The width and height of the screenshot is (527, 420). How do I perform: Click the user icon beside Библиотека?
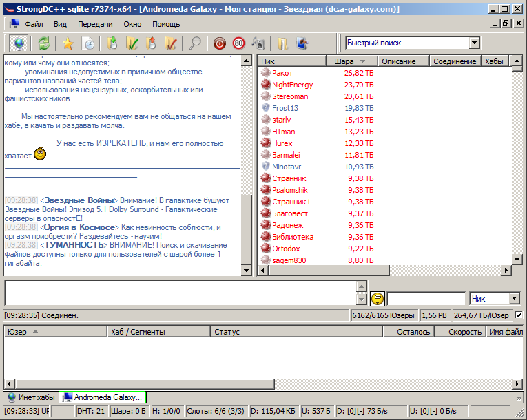(x=265, y=237)
